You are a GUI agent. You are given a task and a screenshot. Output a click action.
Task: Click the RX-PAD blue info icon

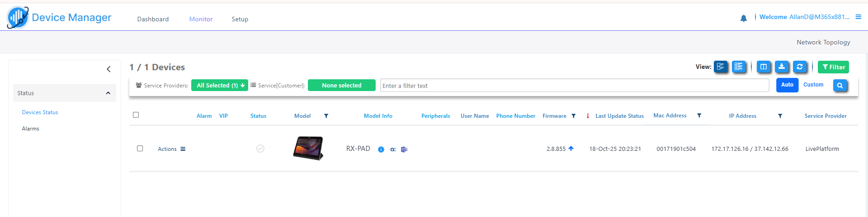381,149
